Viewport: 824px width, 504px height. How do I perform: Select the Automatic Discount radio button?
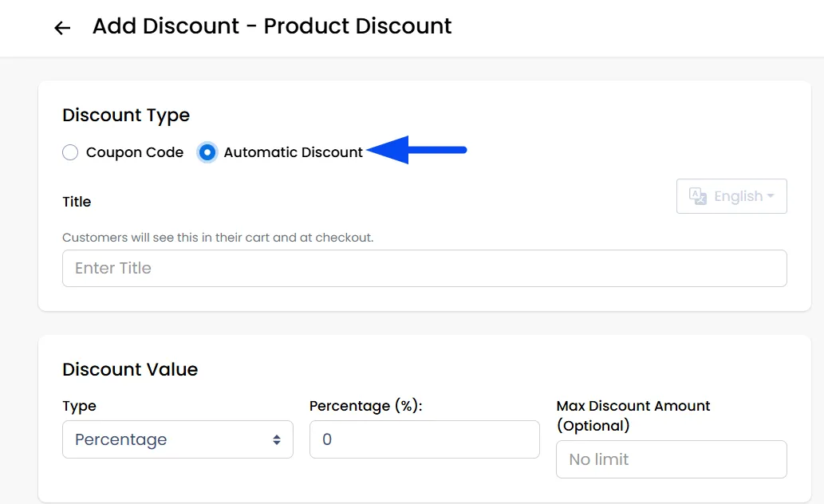(207, 152)
